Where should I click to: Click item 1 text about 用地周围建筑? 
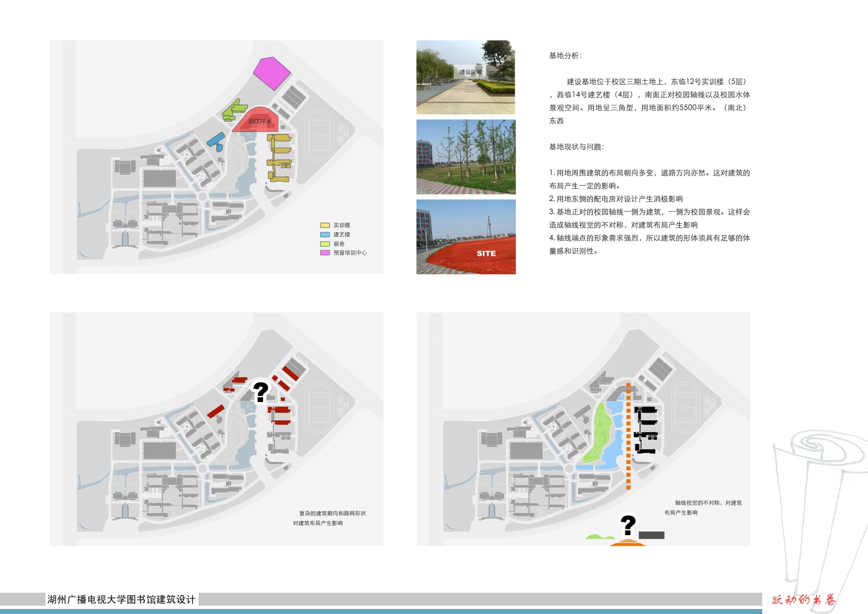click(x=649, y=179)
